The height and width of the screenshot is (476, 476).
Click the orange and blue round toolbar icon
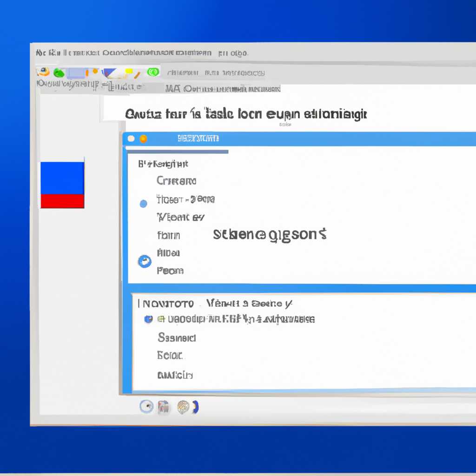click(x=43, y=72)
